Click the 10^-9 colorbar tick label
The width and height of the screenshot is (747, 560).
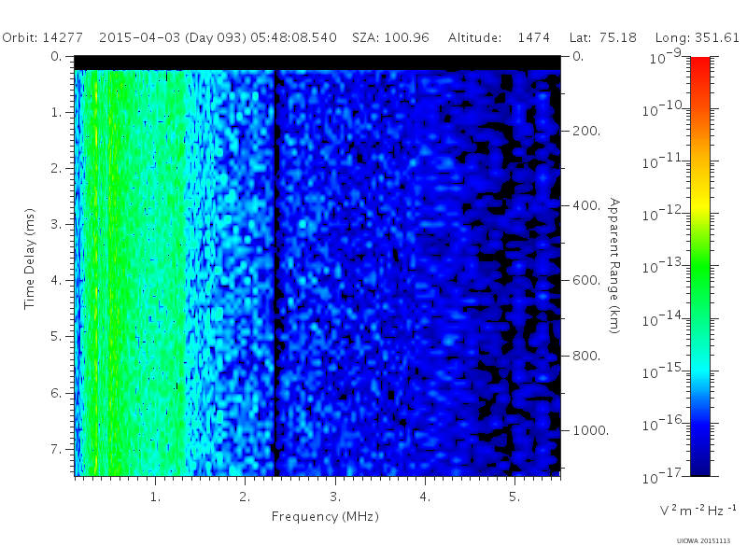click(x=666, y=56)
